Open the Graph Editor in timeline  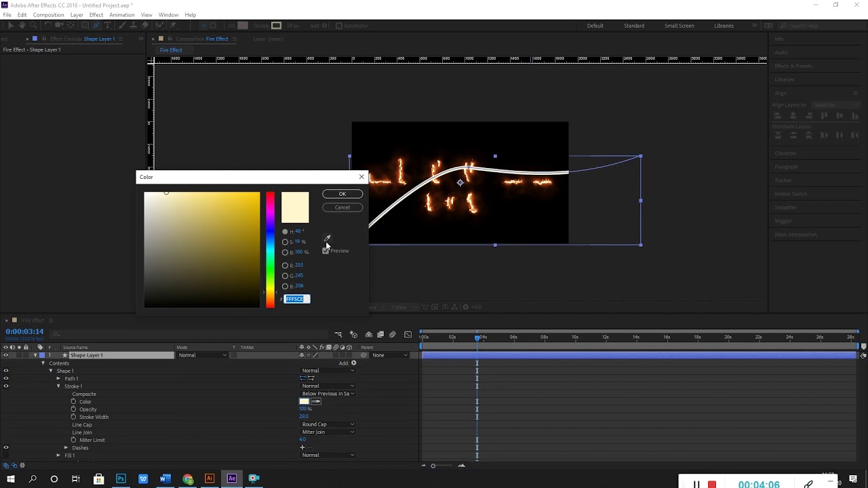tap(408, 334)
